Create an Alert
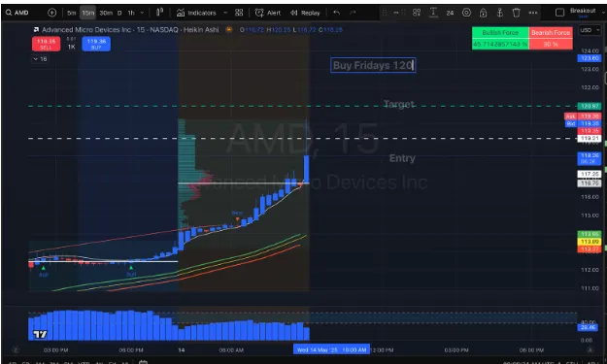This screenshot has width=607, height=364. pos(268,13)
